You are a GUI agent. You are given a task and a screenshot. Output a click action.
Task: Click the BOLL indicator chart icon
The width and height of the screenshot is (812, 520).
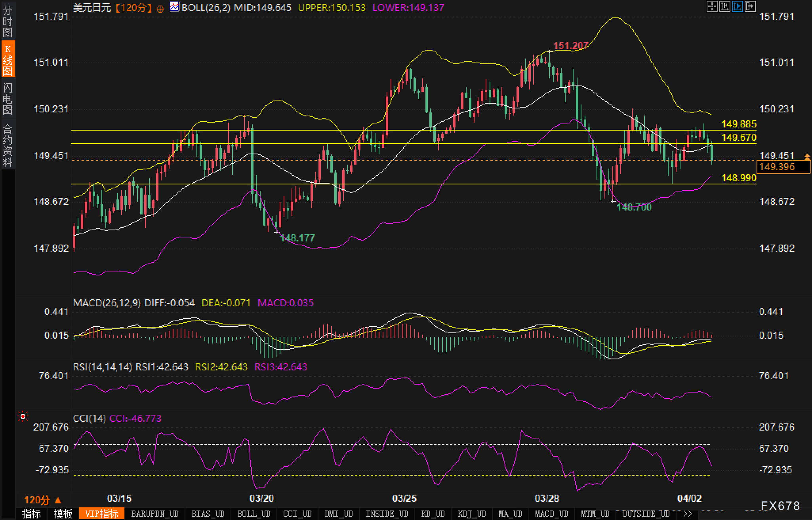174,7
